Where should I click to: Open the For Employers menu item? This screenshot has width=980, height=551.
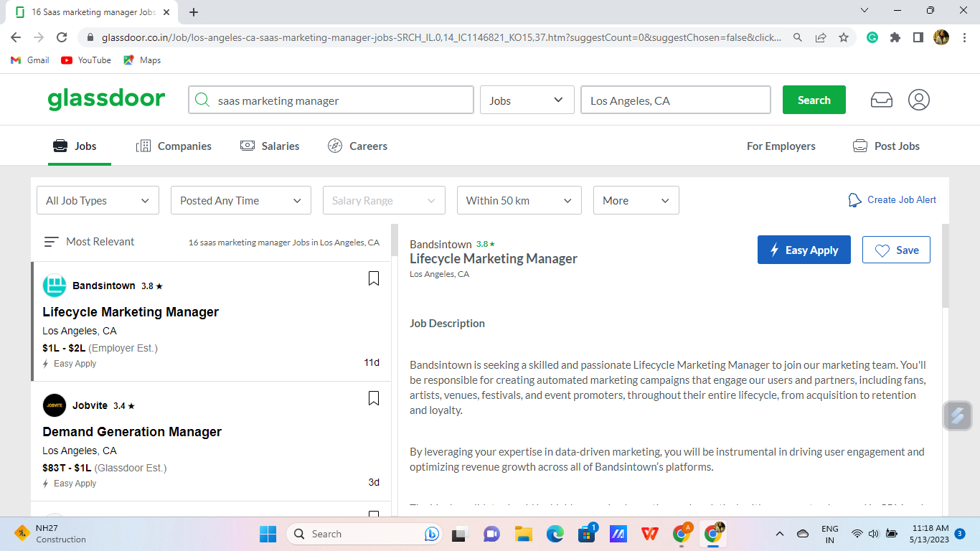[x=781, y=146]
